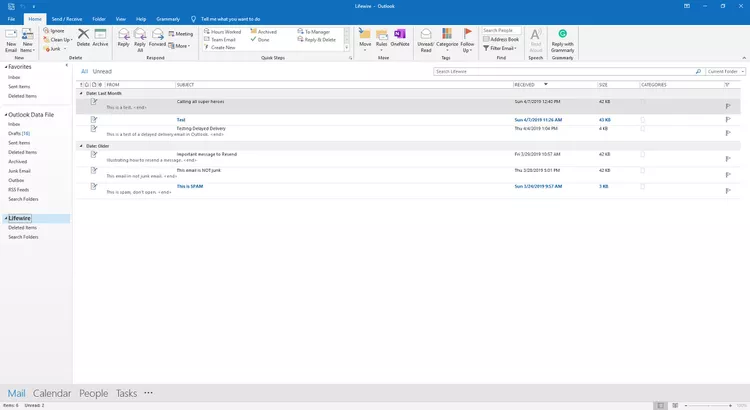Open the People view

[x=93, y=393]
